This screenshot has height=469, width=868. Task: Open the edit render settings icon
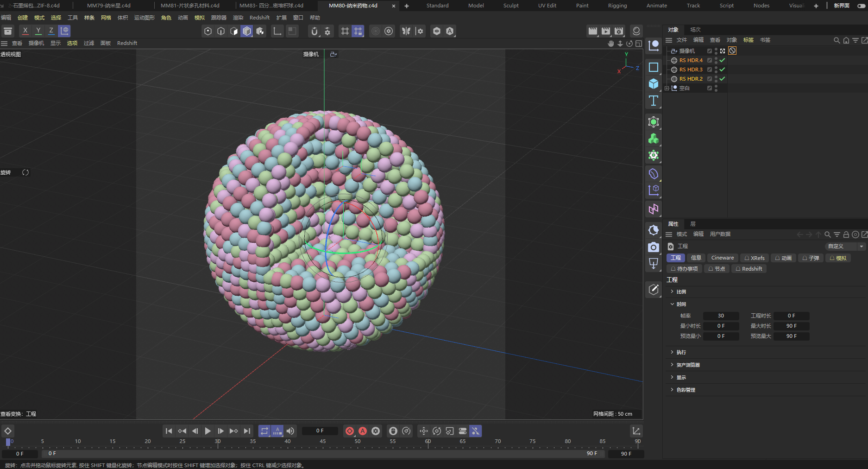pos(619,31)
